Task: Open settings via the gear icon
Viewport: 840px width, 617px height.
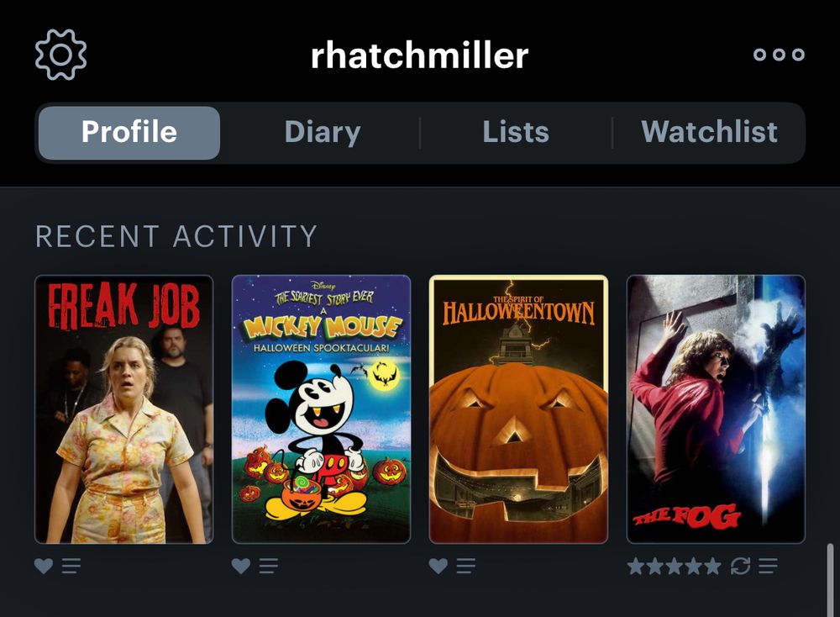Action: pos(60,55)
